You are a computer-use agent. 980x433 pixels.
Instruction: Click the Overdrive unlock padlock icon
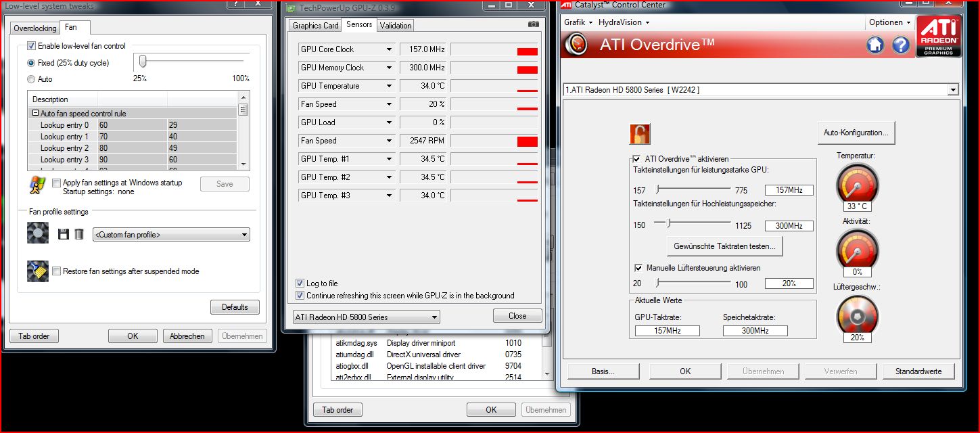coord(639,133)
